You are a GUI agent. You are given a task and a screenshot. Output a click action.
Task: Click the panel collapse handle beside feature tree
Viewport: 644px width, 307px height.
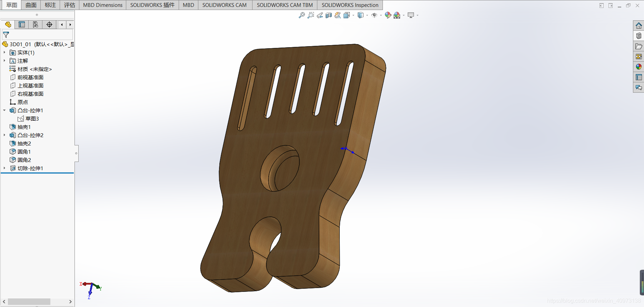(x=76, y=153)
